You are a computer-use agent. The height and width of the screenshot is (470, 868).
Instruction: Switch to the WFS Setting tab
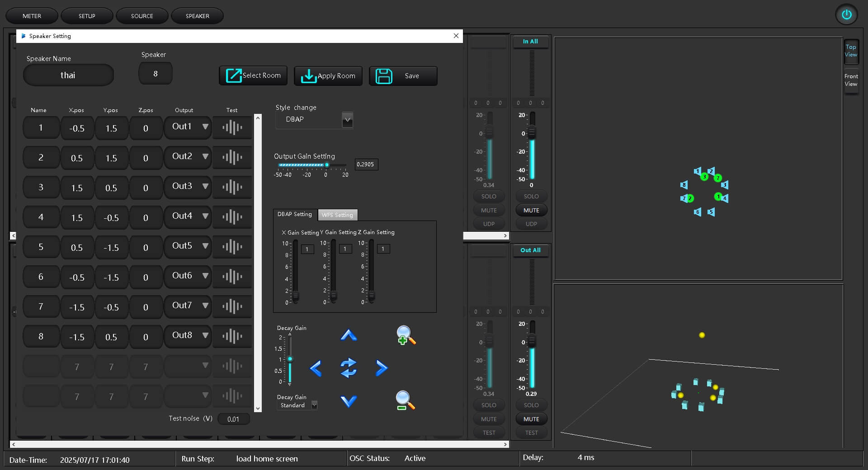pyautogui.click(x=337, y=215)
